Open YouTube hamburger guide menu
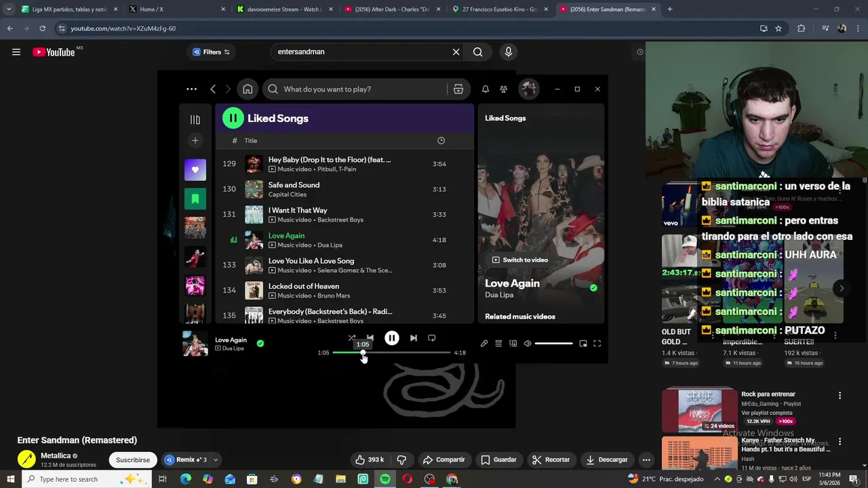 [x=16, y=52]
